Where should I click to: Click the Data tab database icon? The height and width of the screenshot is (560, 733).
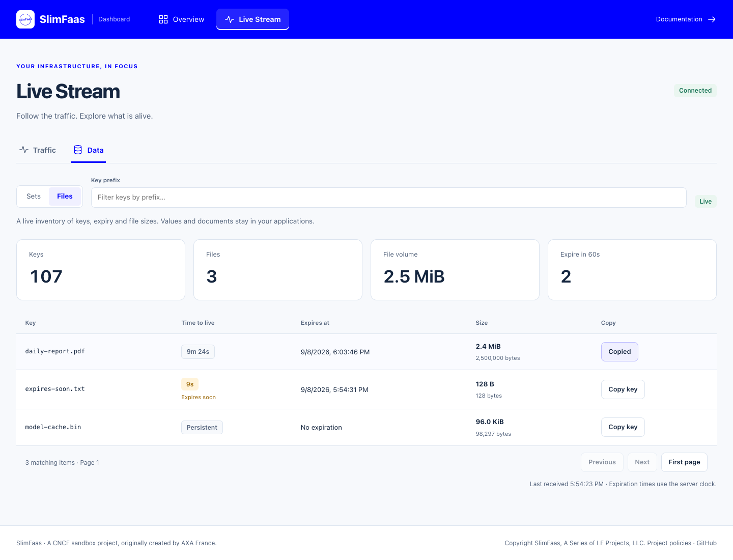click(78, 150)
